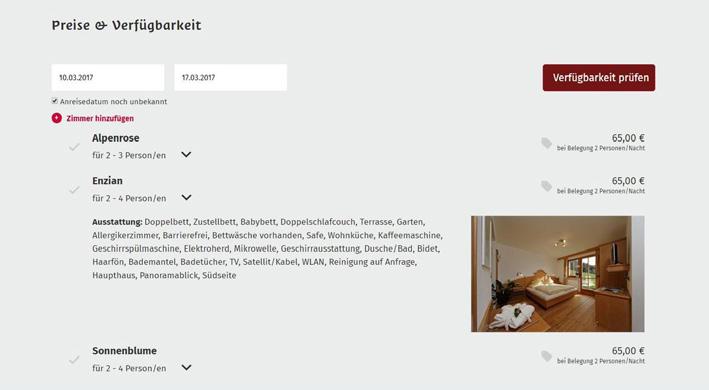The image size is (709, 390).
Task: Select the Sonnenblume room title
Action: [125, 351]
